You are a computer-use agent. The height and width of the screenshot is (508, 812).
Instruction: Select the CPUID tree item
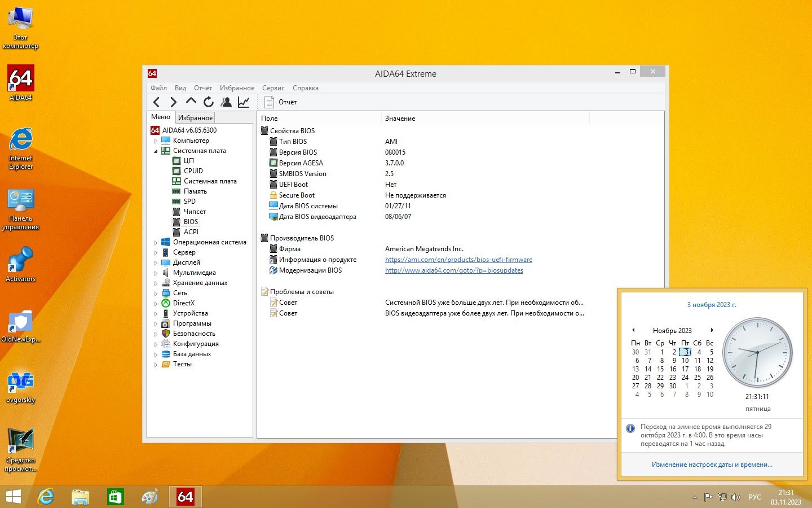193,171
